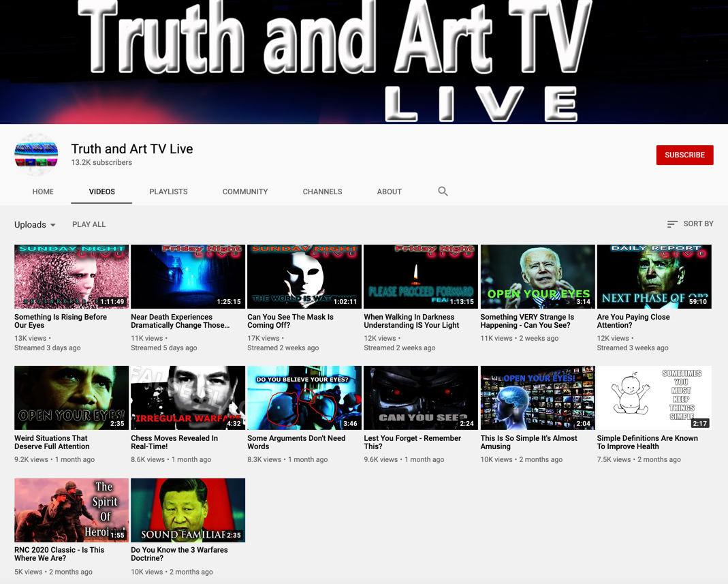The width and height of the screenshot is (728, 584).
Task: Open the 'Near Death Experiences' video title
Action: [180, 321]
